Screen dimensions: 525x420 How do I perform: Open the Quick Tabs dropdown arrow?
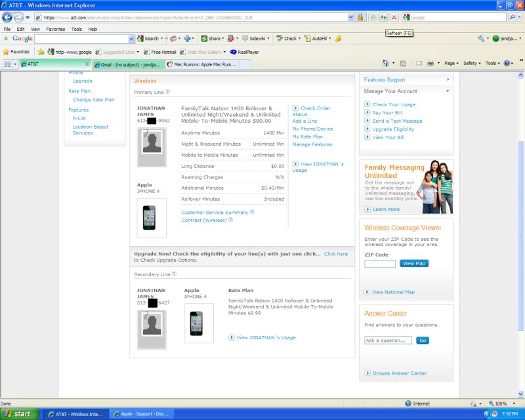pyautogui.click(x=15, y=64)
